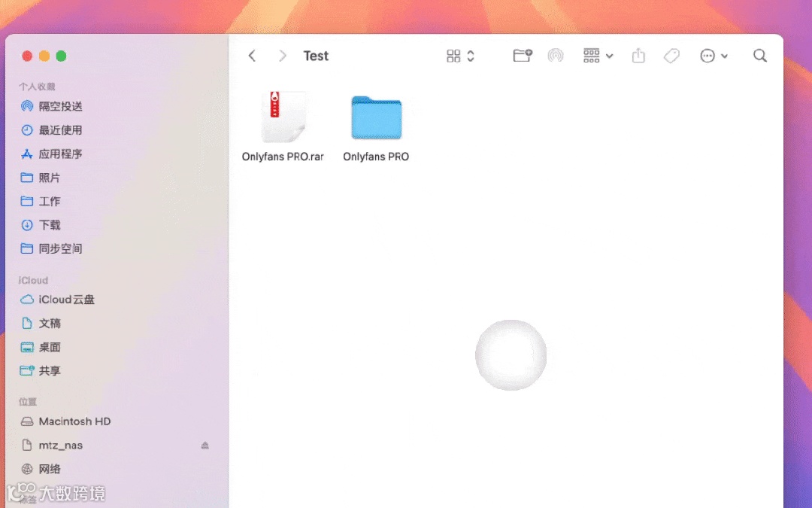The image size is (812, 508).
Task: Click the AirDrop toolbar icon
Action: click(556, 56)
